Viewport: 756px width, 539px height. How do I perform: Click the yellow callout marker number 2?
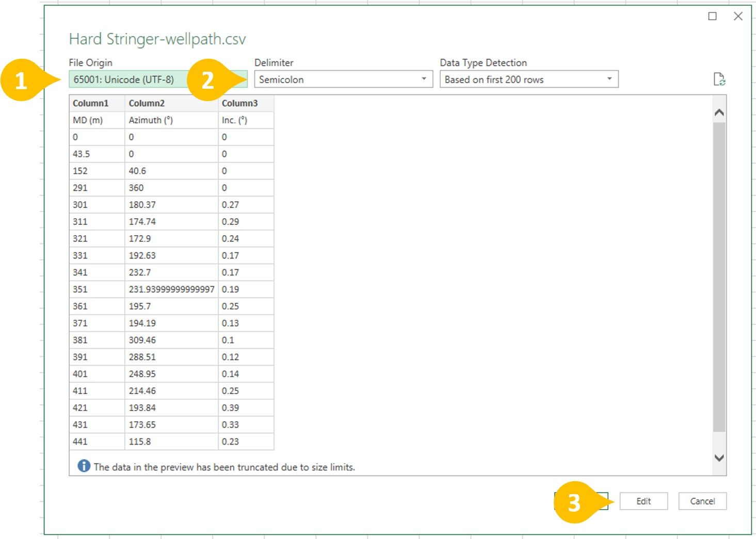[207, 80]
